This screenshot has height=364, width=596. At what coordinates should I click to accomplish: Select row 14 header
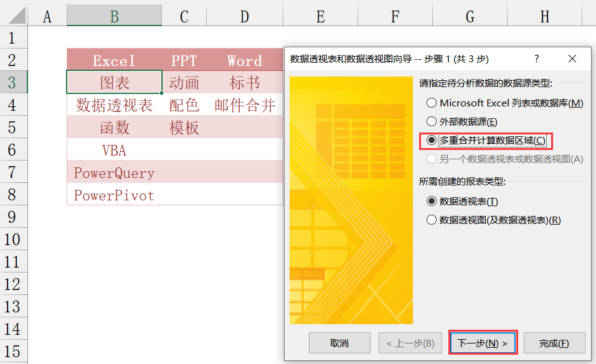(14, 329)
